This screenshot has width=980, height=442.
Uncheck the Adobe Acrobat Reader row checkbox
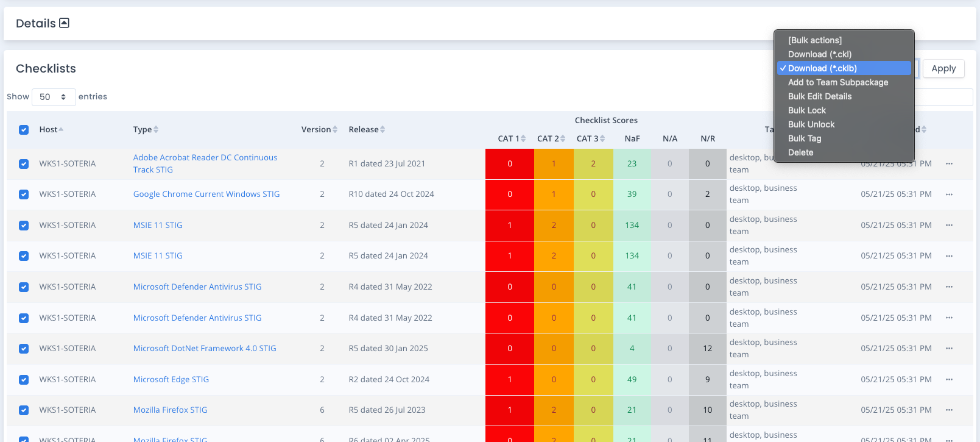point(24,164)
